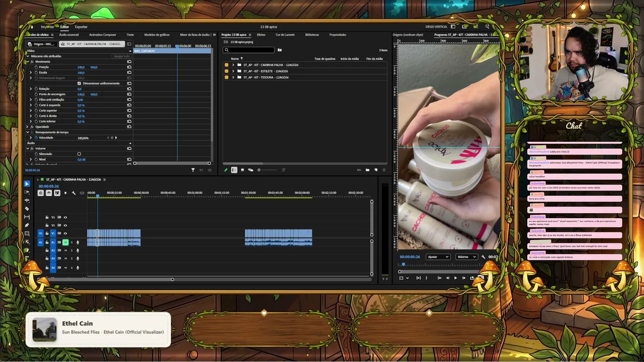Choose the Ripple Edit tool
This screenshot has height=362, width=644.
pyautogui.click(x=27, y=200)
